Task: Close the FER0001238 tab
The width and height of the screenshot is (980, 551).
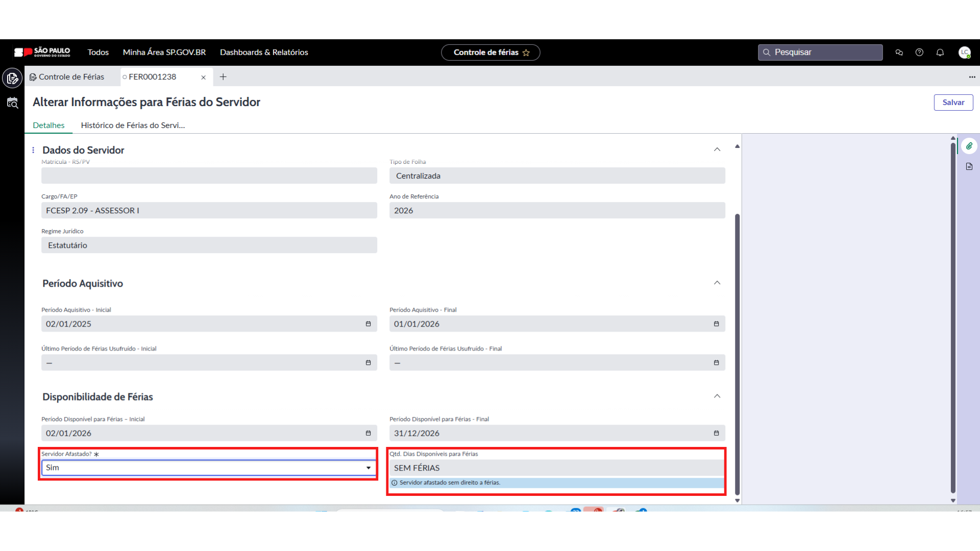Action: [203, 78]
